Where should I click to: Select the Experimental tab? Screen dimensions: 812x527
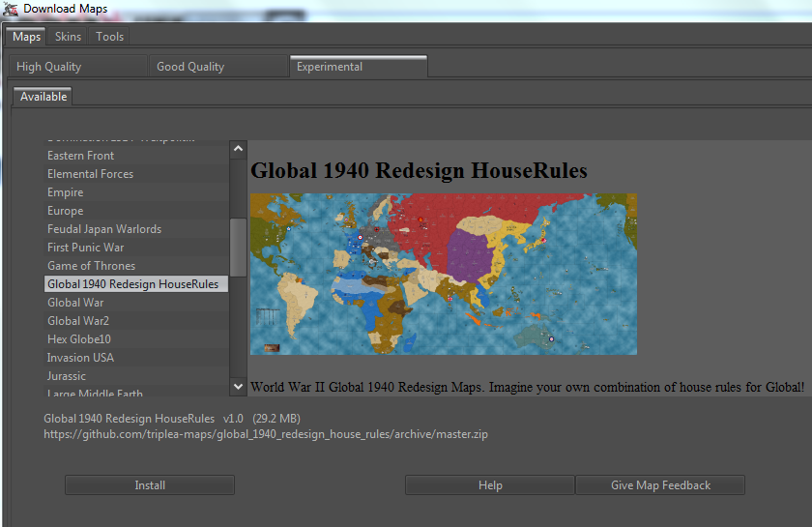(x=359, y=67)
